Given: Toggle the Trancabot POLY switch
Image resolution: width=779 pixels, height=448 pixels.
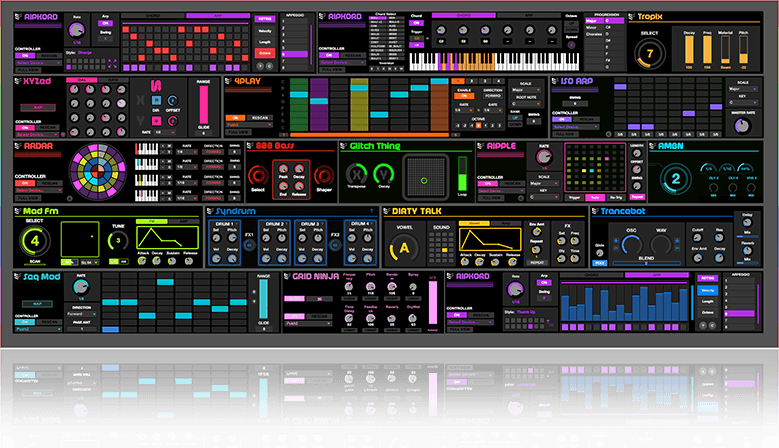Looking at the screenshot, I should 600,263.
